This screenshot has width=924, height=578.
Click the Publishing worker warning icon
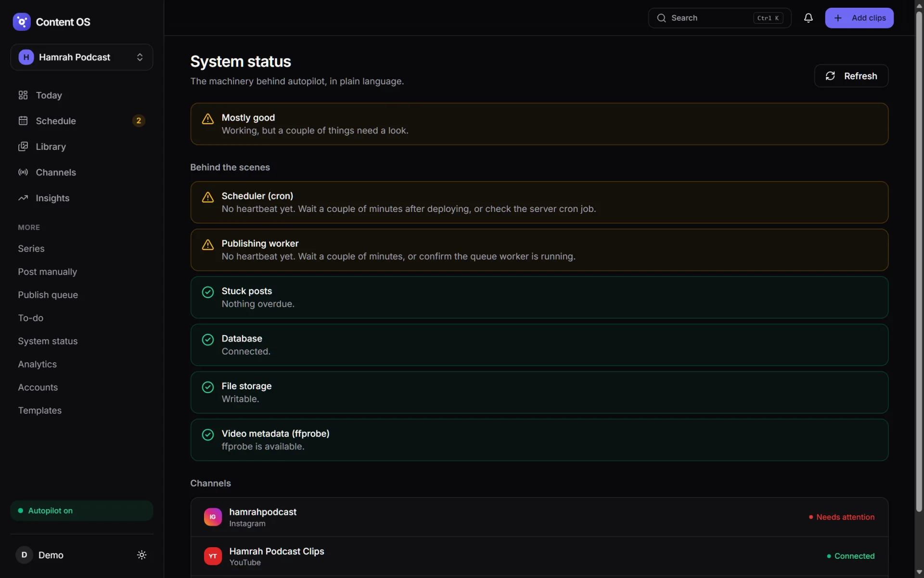[x=208, y=245]
